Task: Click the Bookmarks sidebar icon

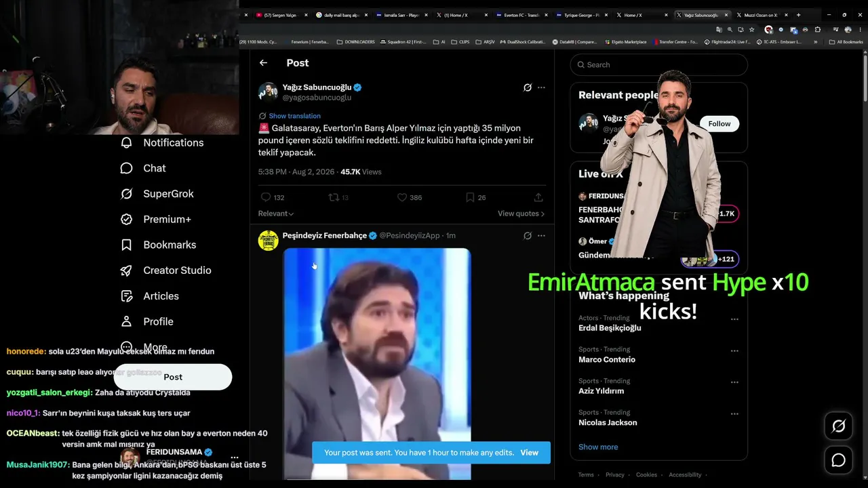Action: [x=126, y=245]
